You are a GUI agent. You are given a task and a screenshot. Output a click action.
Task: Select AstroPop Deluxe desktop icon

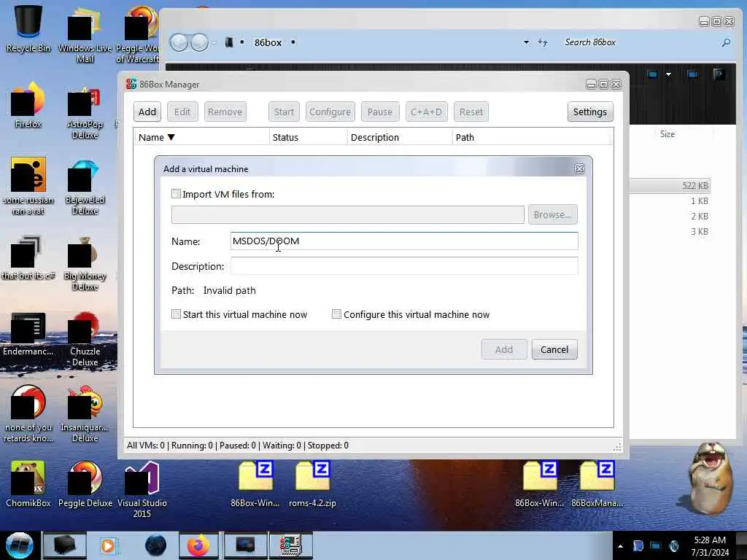pyautogui.click(x=85, y=113)
